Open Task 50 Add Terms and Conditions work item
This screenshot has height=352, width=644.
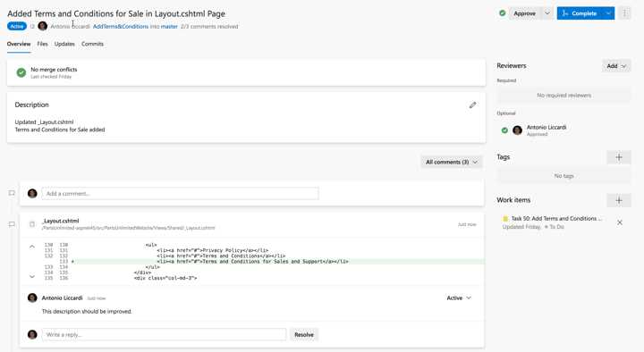pyautogui.click(x=556, y=219)
